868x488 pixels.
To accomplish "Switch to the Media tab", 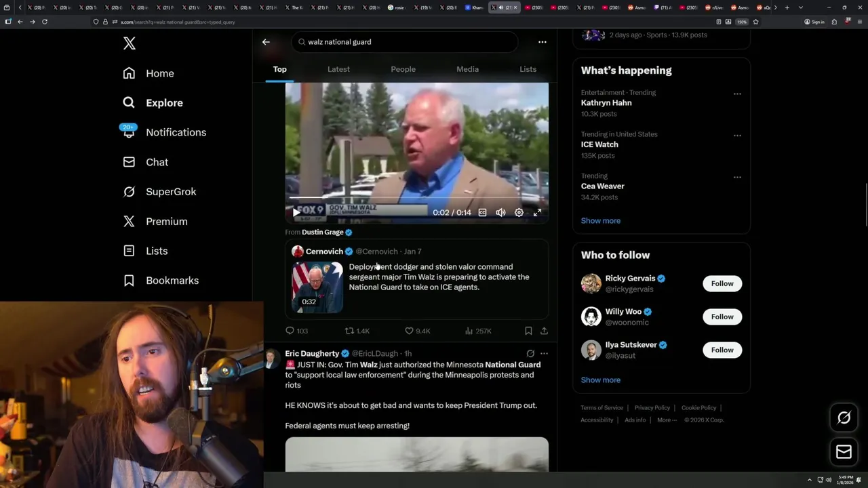I will click(x=467, y=69).
